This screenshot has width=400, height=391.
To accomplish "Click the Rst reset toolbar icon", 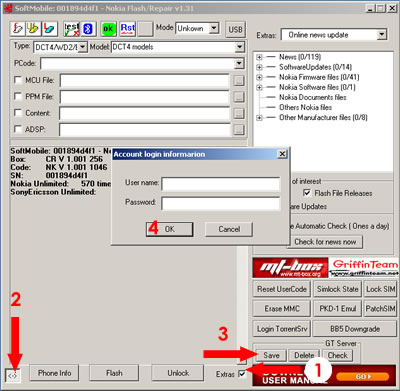I will coord(128,29).
